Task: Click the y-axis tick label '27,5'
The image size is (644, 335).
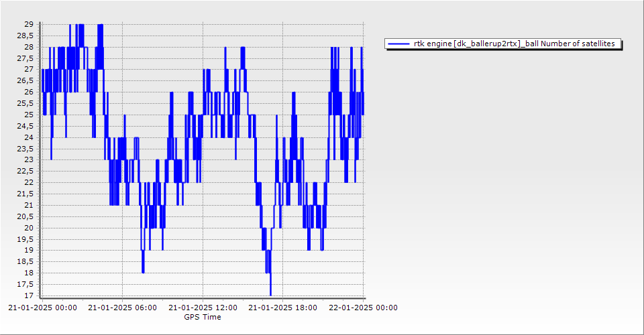Action: coord(25,58)
